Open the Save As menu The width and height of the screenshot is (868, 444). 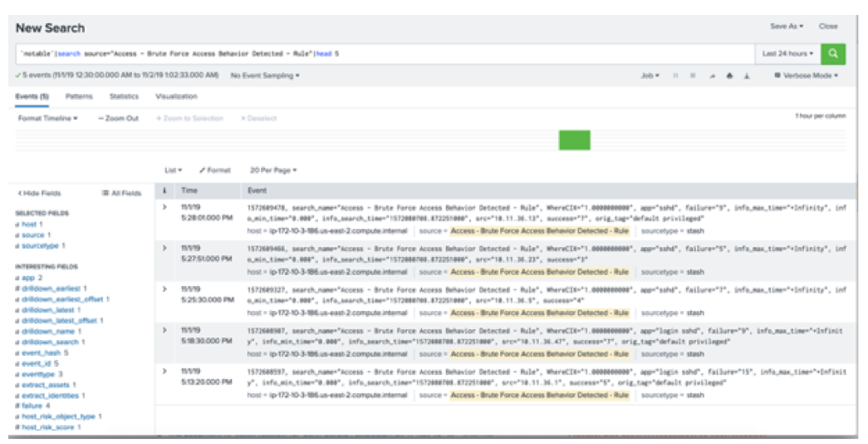tap(787, 26)
